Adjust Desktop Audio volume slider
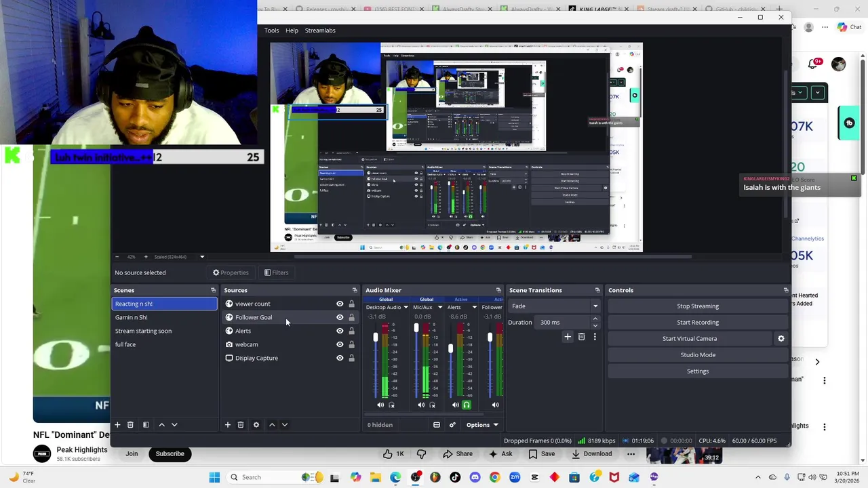 point(376,337)
